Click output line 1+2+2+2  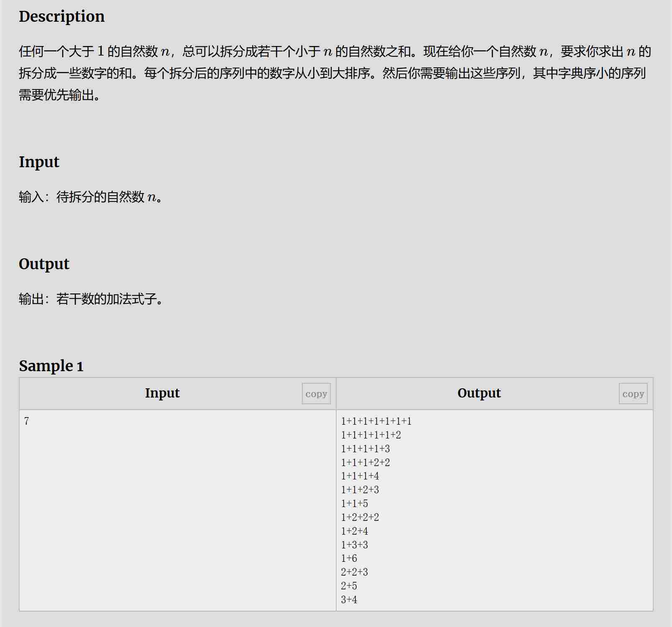[360, 517]
